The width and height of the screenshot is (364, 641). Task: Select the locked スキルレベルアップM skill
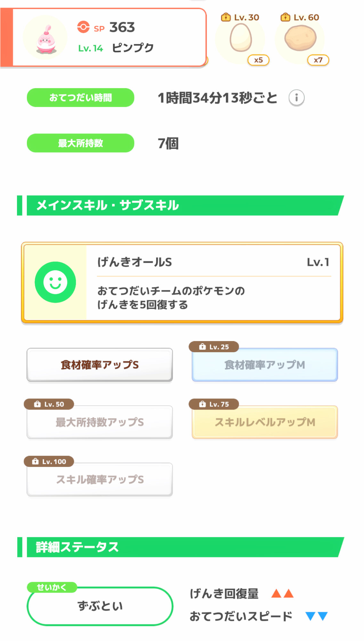[265, 422]
